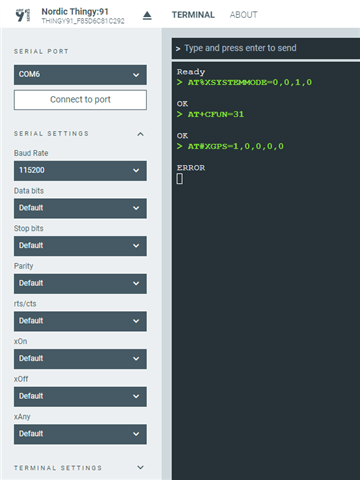
Task: Click the AT#XGPS command line in terminal
Action: pos(230,146)
